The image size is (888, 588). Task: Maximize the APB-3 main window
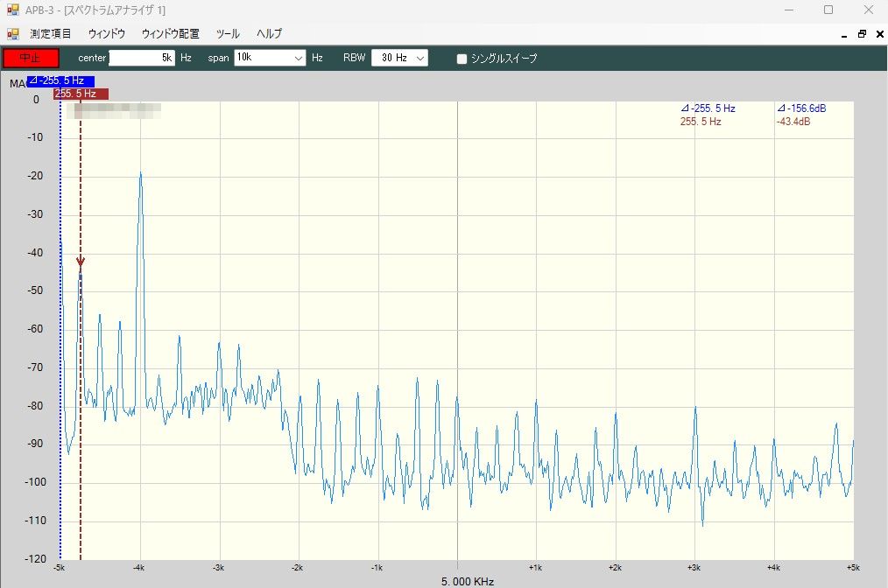(x=828, y=10)
